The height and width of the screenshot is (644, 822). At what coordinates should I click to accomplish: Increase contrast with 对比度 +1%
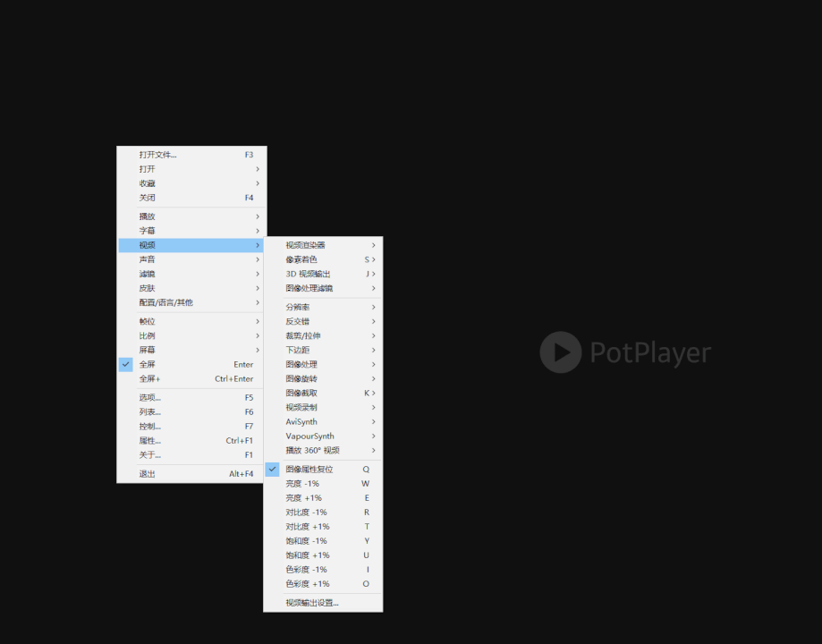pos(323,527)
